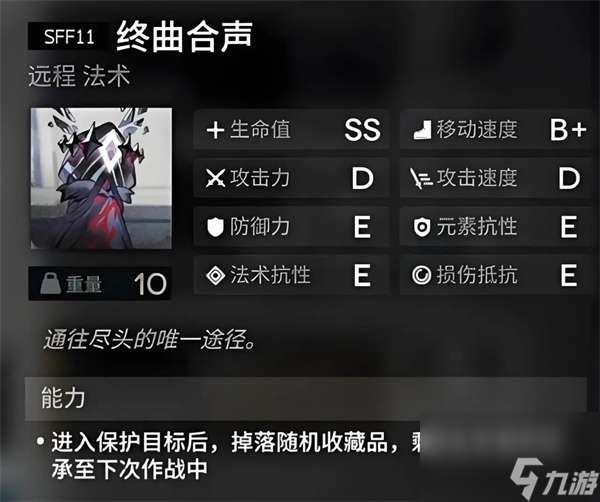Click the weight value 10
This screenshot has width=600, height=502.
[150, 284]
